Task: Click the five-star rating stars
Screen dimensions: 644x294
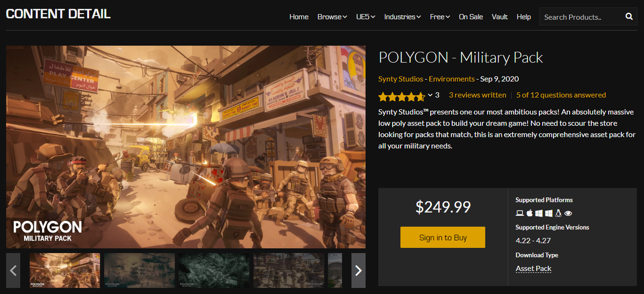Action: pyautogui.click(x=401, y=96)
